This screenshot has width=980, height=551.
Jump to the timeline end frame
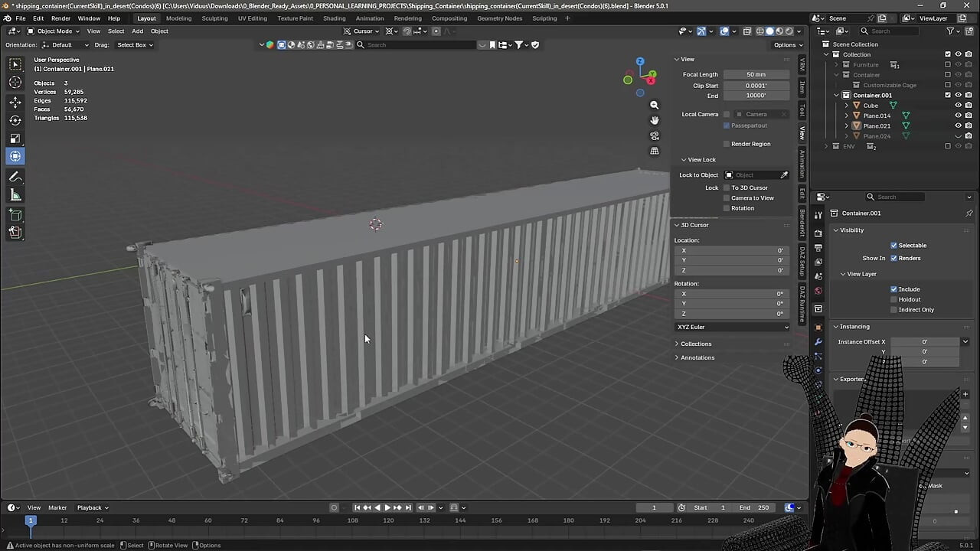pyautogui.click(x=408, y=507)
